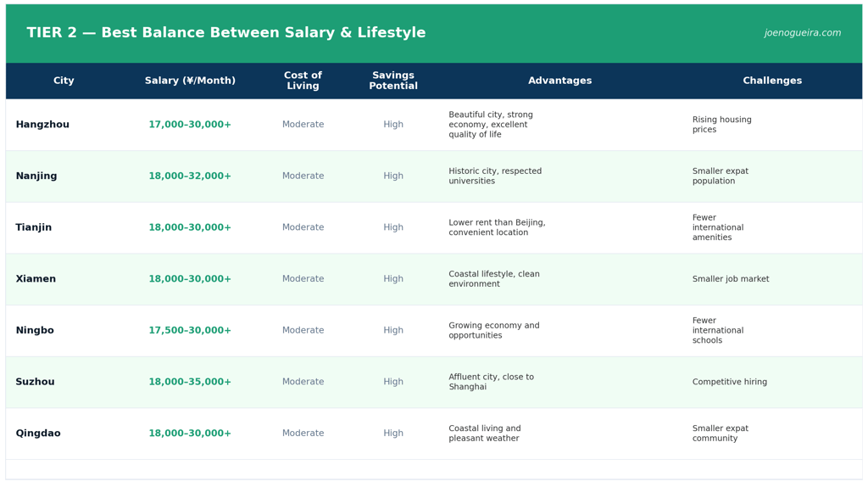Viewport: 868px width, 487px height.
Task: Click High savings potential in Ningbo row
Action: click(393, 330)
